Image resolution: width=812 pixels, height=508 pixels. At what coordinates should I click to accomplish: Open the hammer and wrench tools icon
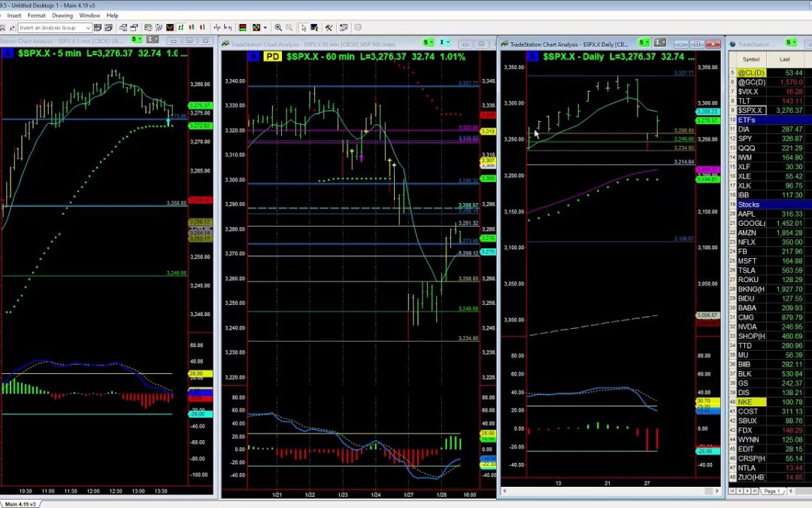[x=329, y=28]
